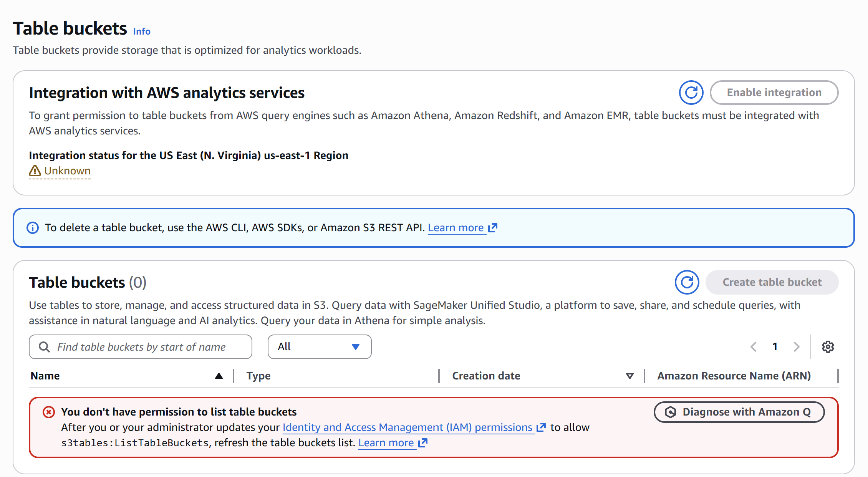
Task: Click the info icon in delete banner
Action: (x=33, y=228)
